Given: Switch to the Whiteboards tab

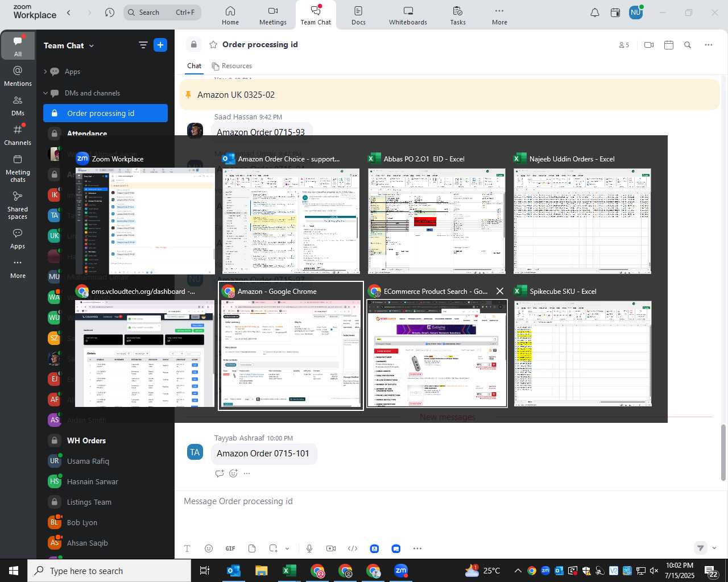Looking at the screenshot, I should 408,15.
